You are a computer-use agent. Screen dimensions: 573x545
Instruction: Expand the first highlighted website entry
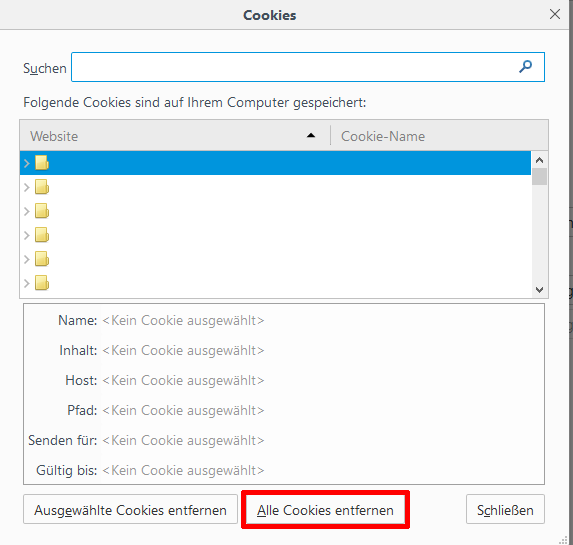27,163
